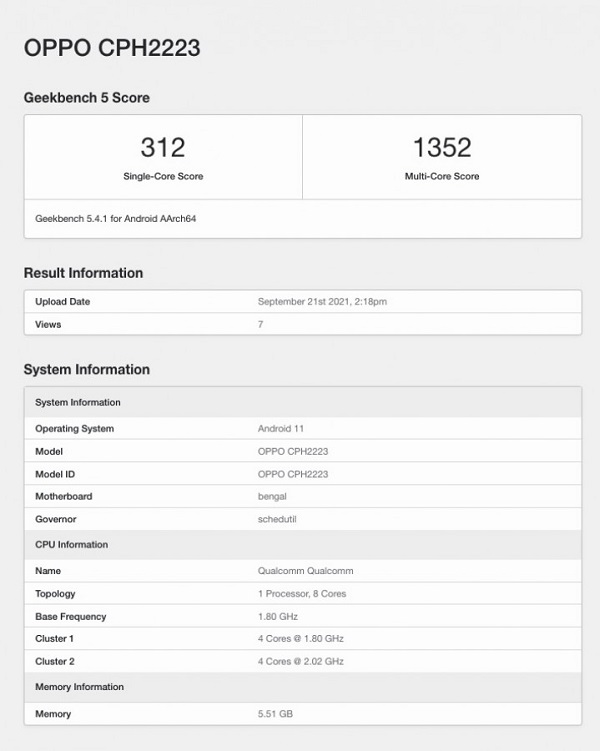Click the System Information table header row
Screen dimensions: 600x751
[x=303, y=402]
